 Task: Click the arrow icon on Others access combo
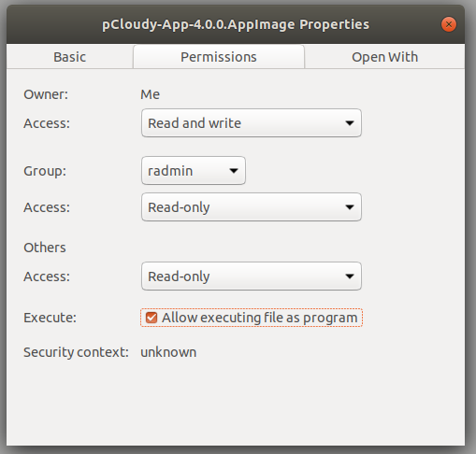tap(350, 277)
